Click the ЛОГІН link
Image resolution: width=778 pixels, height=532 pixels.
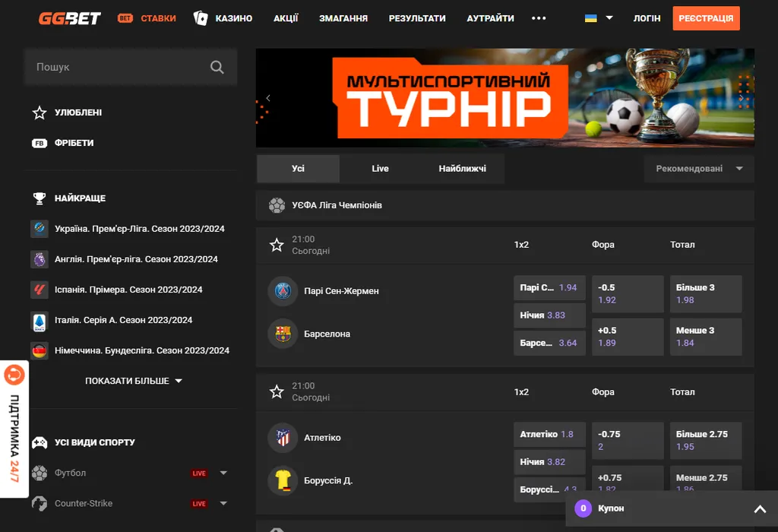[647, 18]
